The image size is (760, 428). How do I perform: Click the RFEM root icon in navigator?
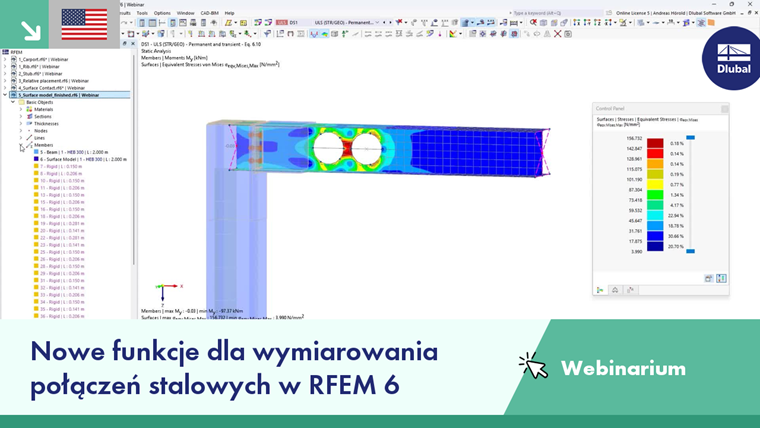5,52
